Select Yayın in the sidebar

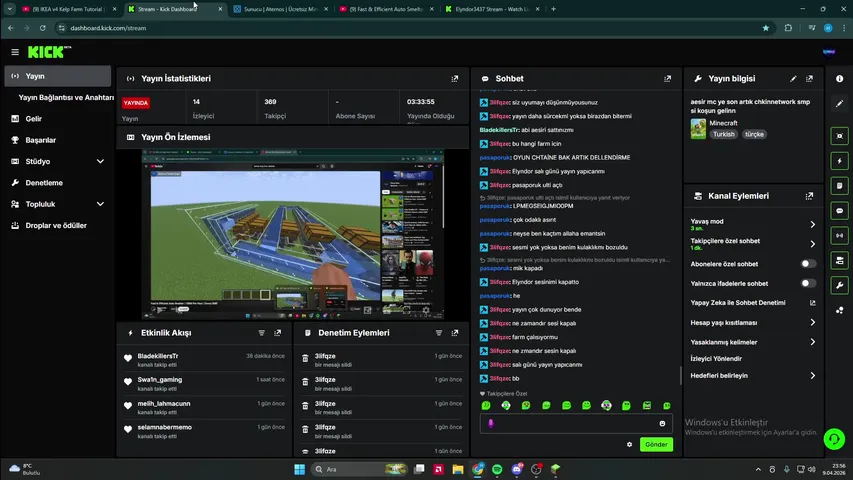[x=57, y=76]
